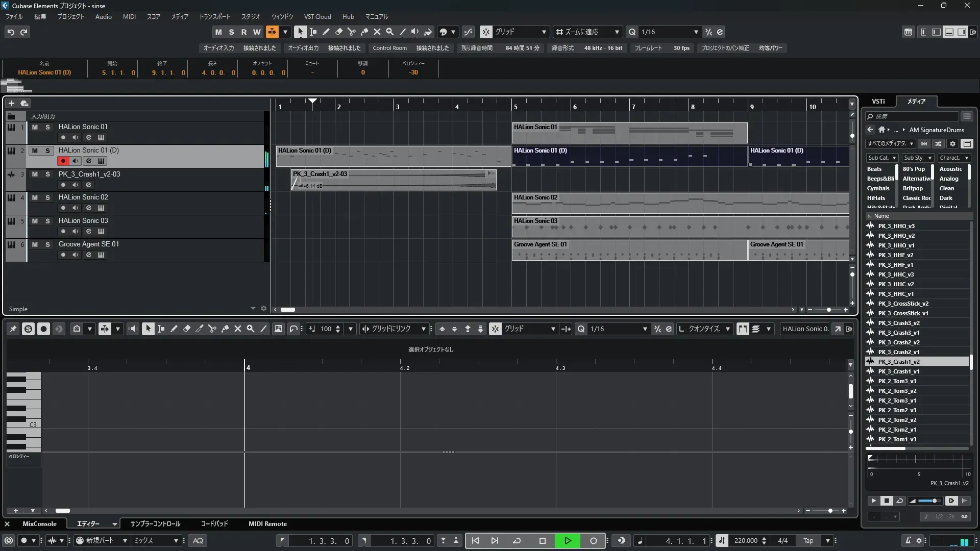Click the Cycle loop icon in transport

point(517,541)
